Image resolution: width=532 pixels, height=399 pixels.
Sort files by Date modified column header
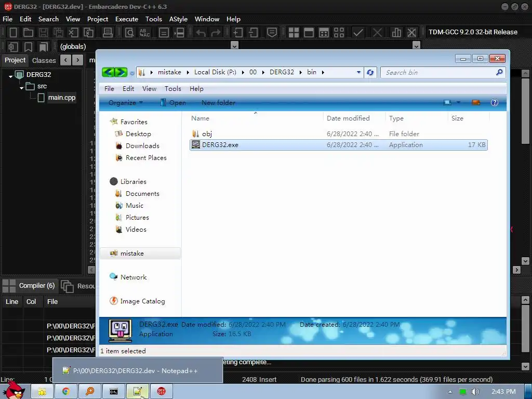pyautogui.click(x=348, y=118)
